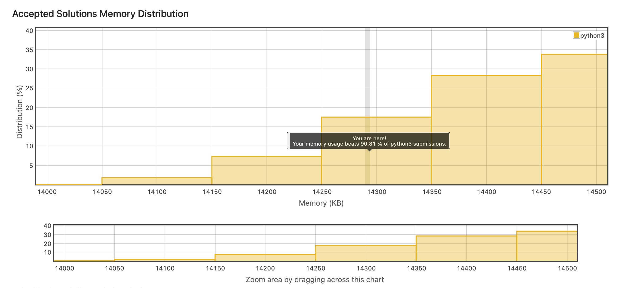Click lower overview chart bar from 14350 to 14450
This screenshot has width=644, height=288.
466,248
